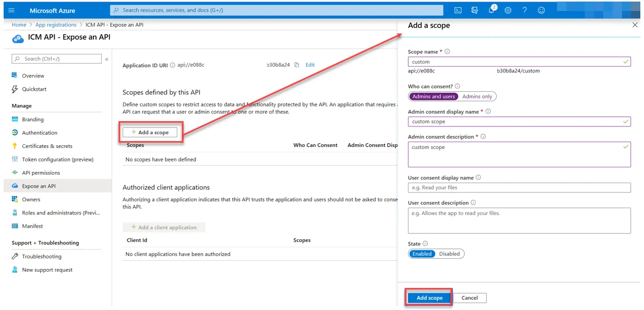This screenshot has height=310, width=644.
Task: Open the notifications bell
Action: [491, 10]
